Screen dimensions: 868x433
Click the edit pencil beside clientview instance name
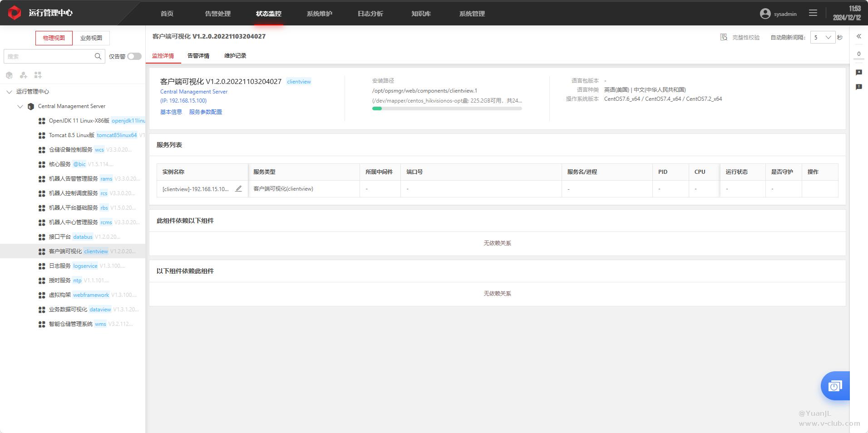tap(238, 189)
